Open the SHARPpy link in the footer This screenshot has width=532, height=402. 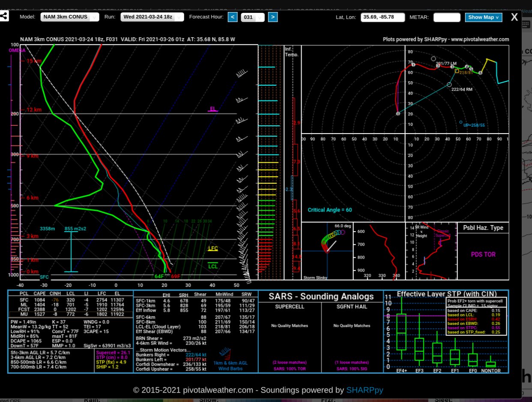click(365, 390)
